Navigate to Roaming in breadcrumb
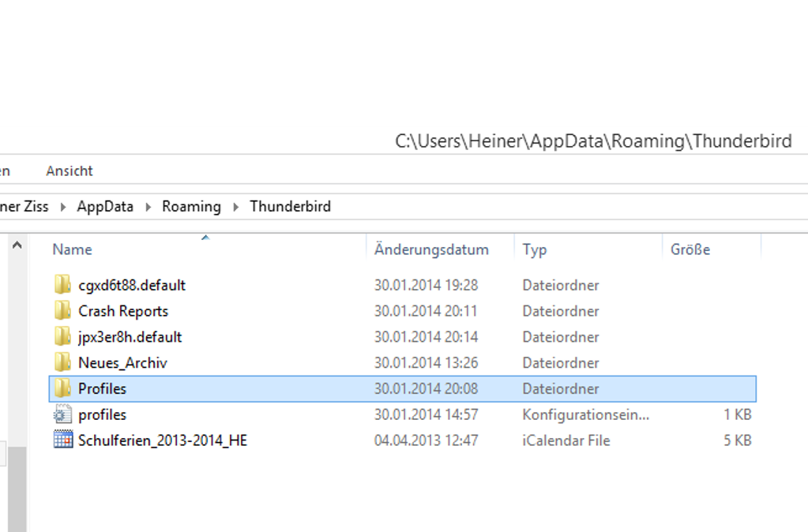Image resolution: width=808 pixels, height=532 pixels. click(191, 207)
